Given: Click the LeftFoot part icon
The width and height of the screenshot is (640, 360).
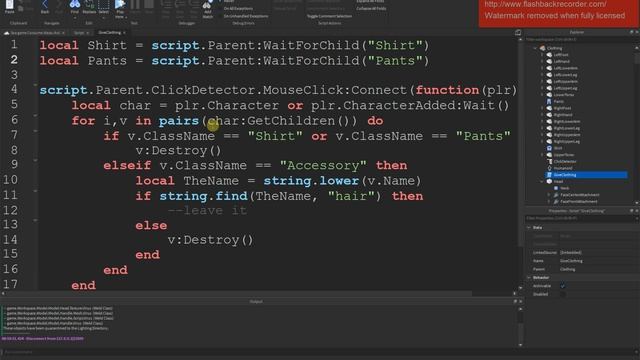Looking at the screenshot, I should (549, 55).
